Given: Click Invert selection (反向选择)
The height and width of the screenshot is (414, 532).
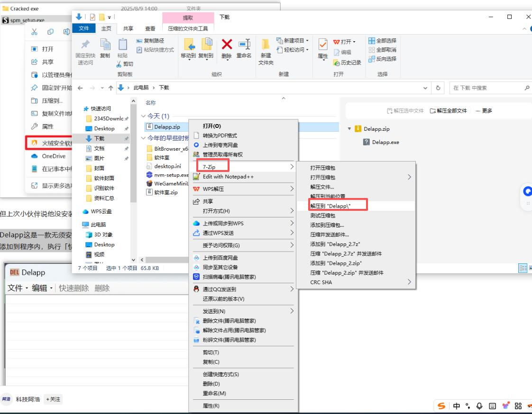Looking at the screenshot, I should [x=382, y=59].
